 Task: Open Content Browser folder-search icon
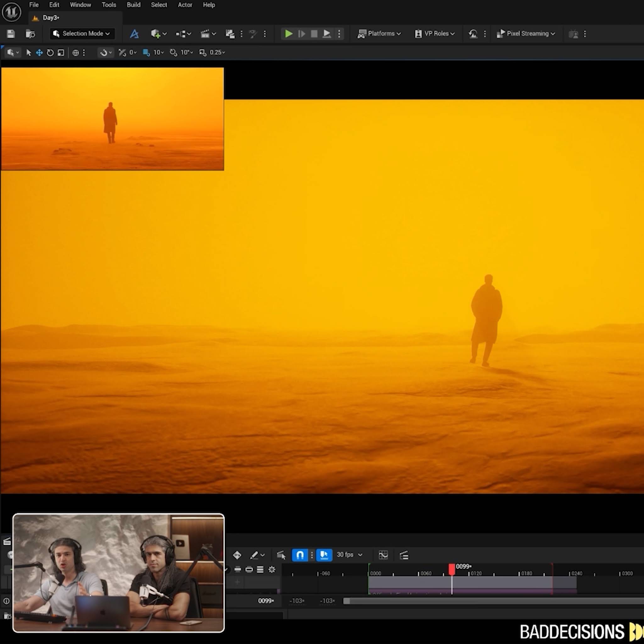click(30, 34)
